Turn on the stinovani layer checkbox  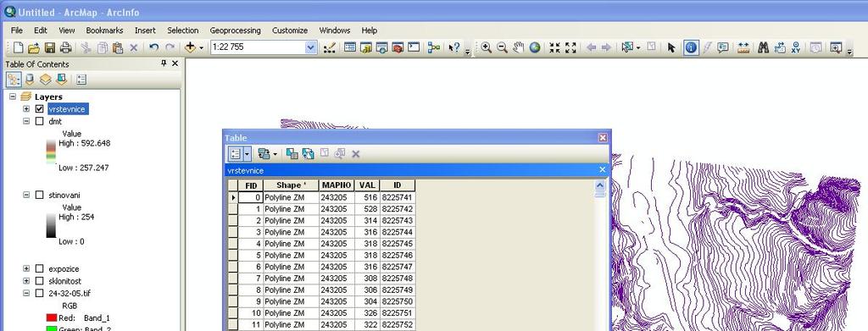click(39, 195)
